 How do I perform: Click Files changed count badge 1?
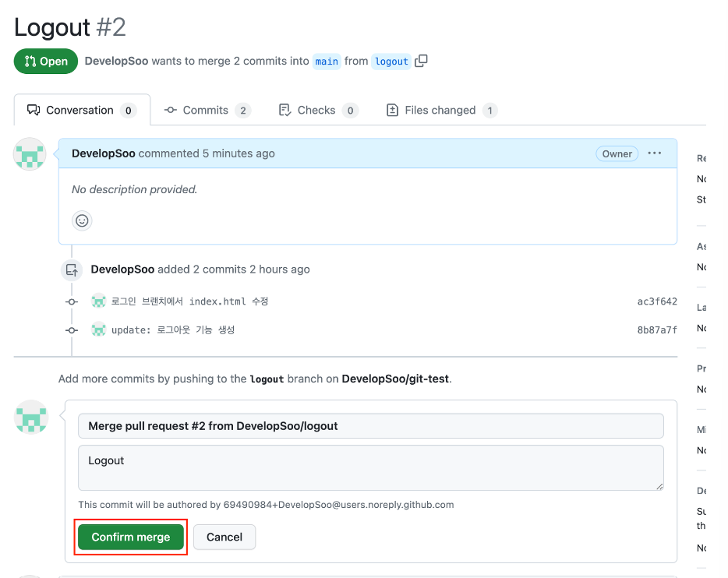click(x=489, y=111)
